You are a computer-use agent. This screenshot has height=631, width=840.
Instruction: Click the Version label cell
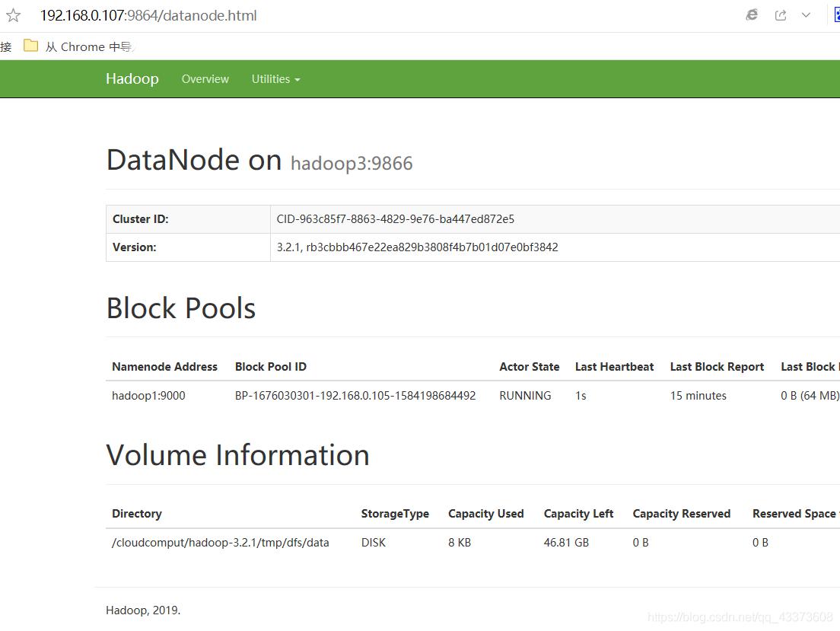(188, 247)
